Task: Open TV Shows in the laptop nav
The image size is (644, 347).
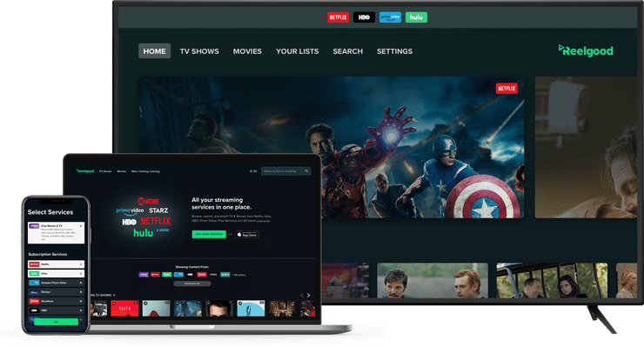Action: [105, 171]
